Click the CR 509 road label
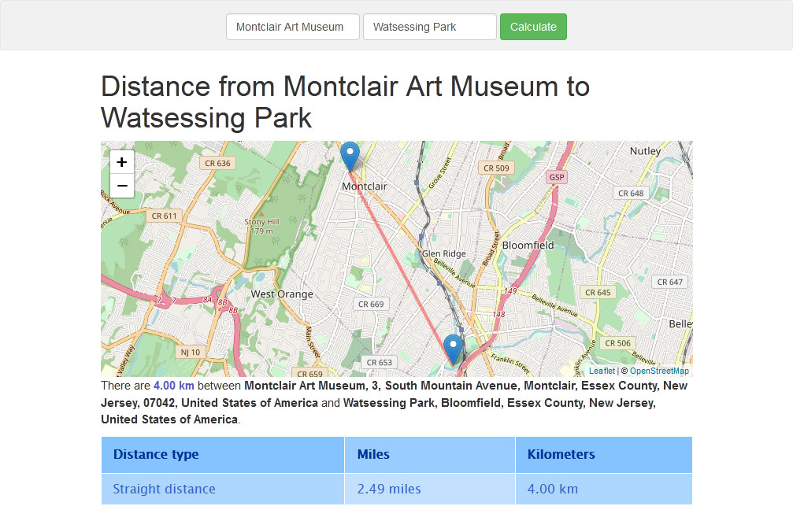 coord(496,168)
